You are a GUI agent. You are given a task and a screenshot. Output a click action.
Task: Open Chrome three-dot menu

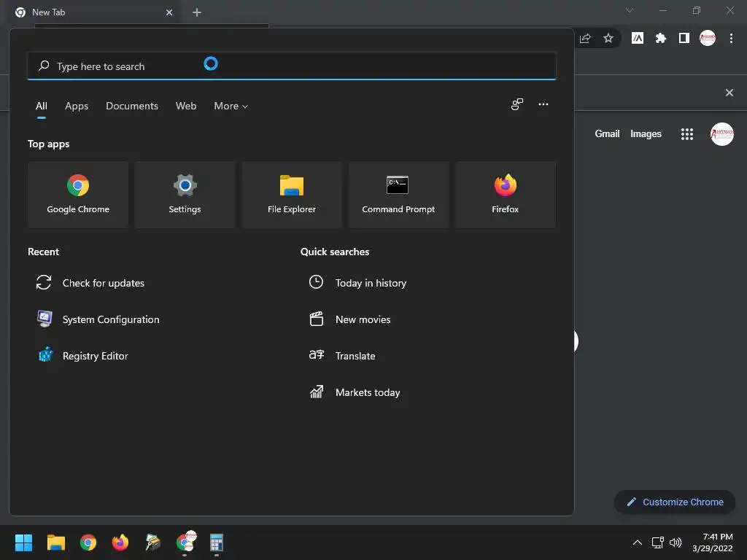coord(731,38)
